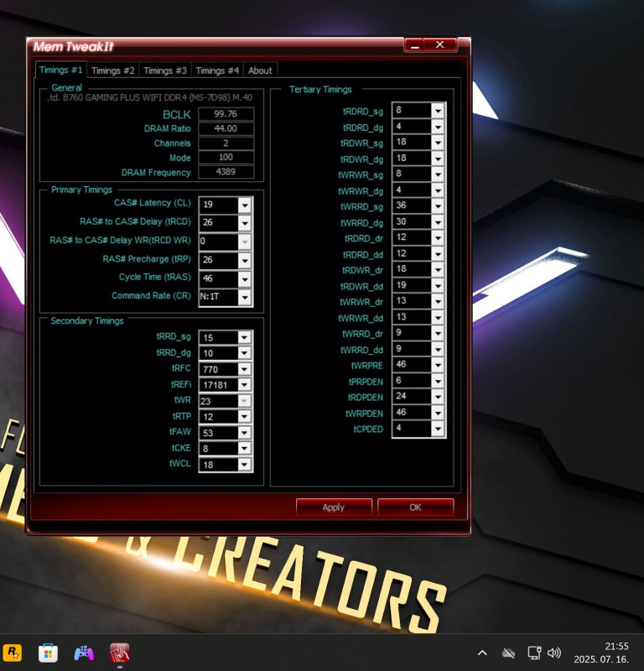The image size is (644, 671).
Task: Open tWRWR_dg dropdown arrow
Action: tap(438, 190)
